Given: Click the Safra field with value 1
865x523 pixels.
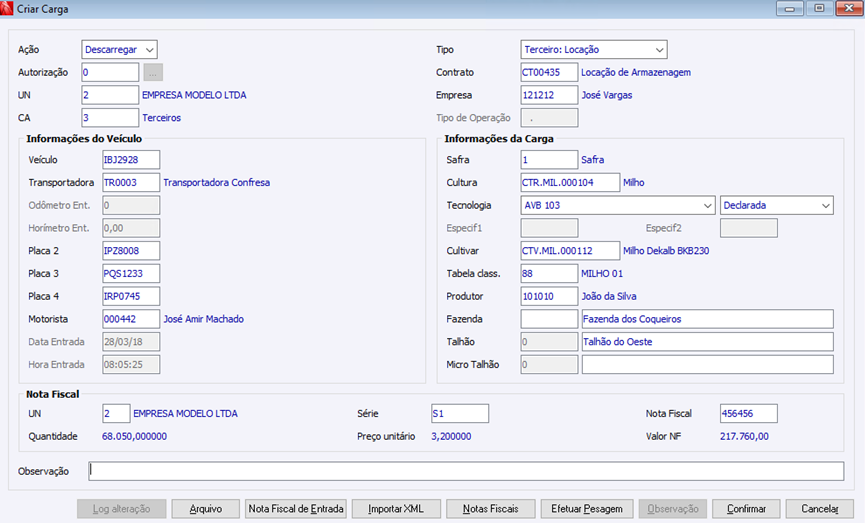Looking at the screenshot, I should click(549, 159).
